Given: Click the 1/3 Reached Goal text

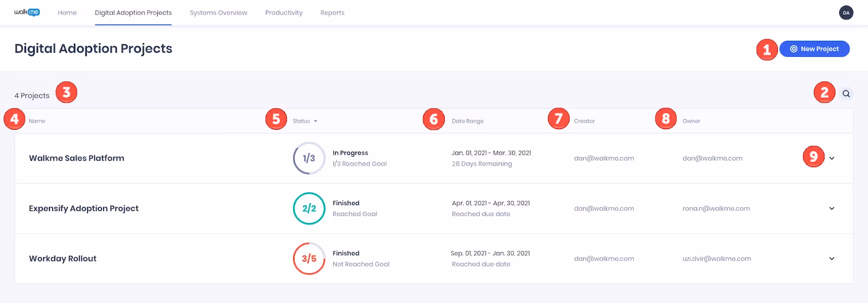Looking at the screenshot, I should [x=360, y=164].
